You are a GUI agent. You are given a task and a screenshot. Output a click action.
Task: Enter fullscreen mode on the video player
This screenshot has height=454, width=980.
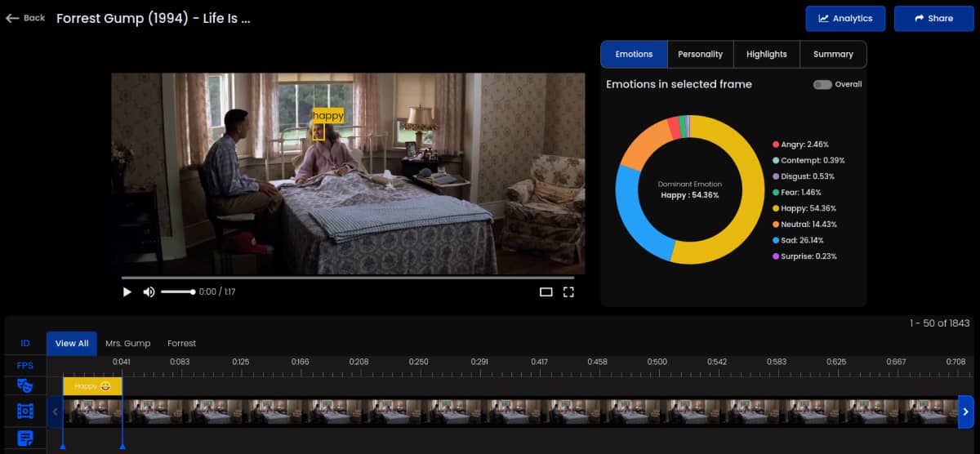(x=568, y=292)
